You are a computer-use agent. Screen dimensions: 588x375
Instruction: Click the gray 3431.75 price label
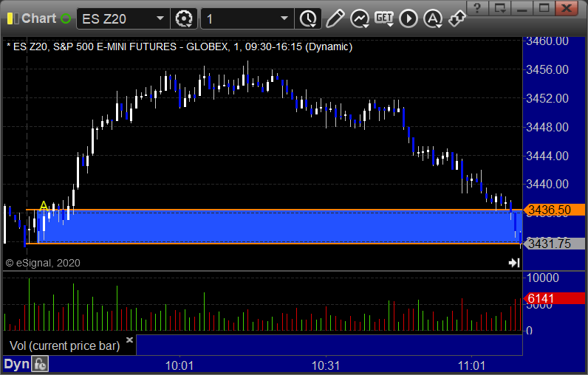pos(554,244)
